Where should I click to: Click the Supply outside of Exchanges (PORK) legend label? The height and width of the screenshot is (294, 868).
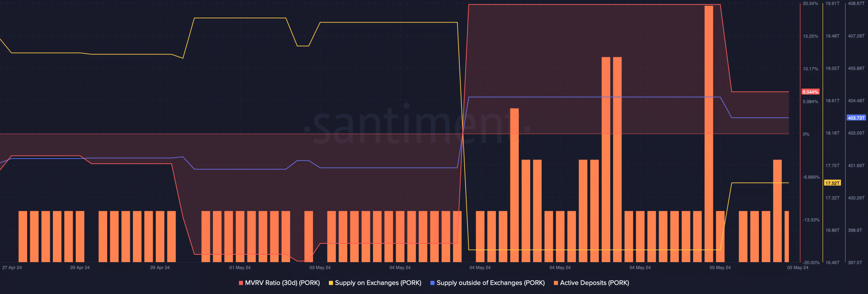click(x=491, y=283)
